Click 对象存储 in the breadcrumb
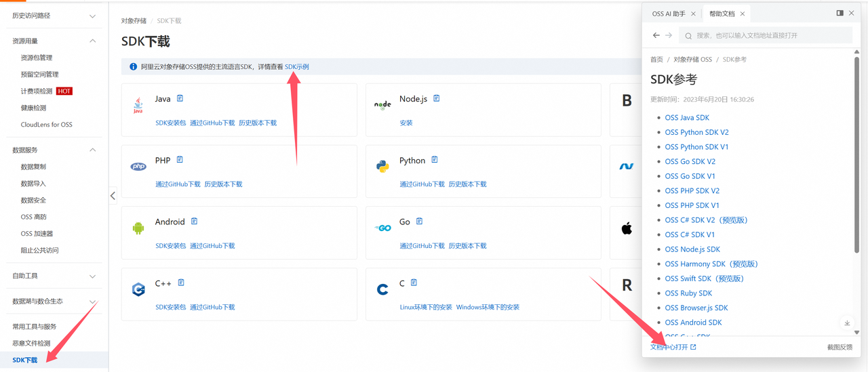This screenshot has height=372, width=868. (134, 21)
